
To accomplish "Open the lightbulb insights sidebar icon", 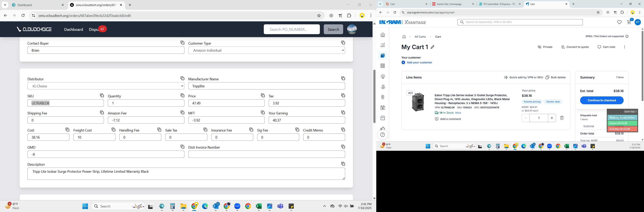I will click(383, 77).
